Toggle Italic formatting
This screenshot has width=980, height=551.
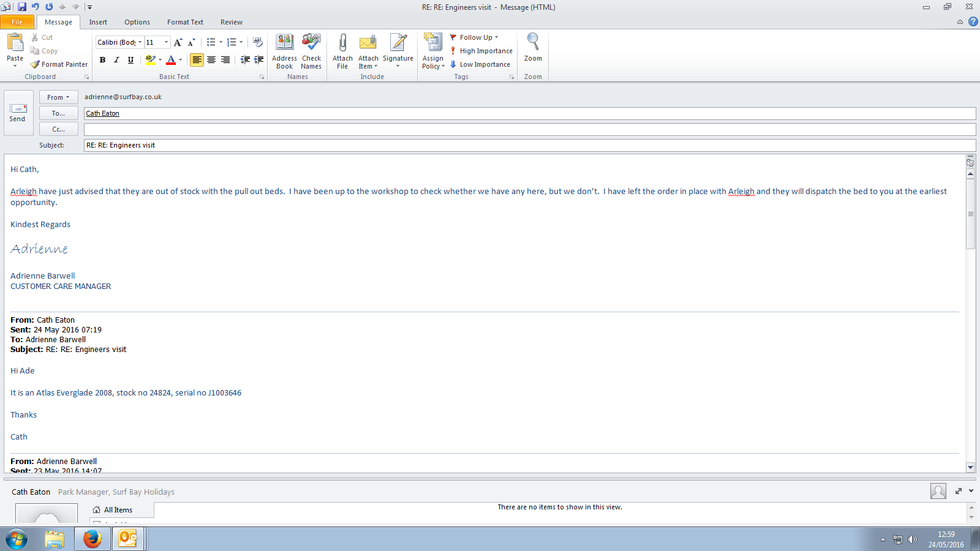tap(116, 60)
